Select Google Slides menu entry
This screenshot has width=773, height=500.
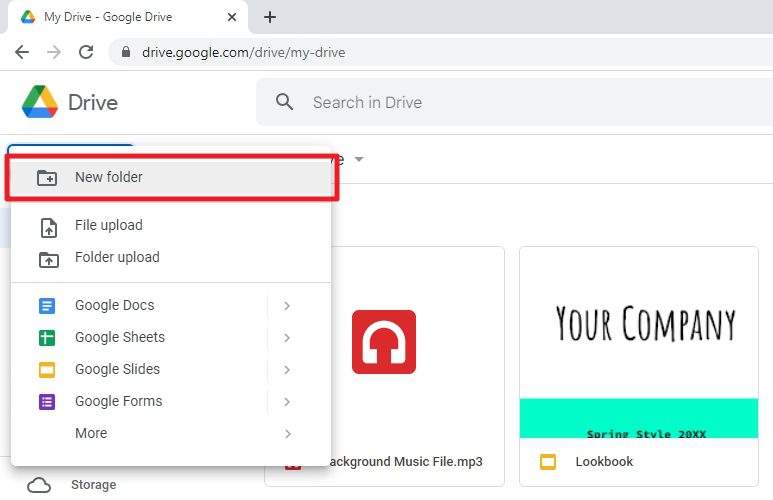171,370
